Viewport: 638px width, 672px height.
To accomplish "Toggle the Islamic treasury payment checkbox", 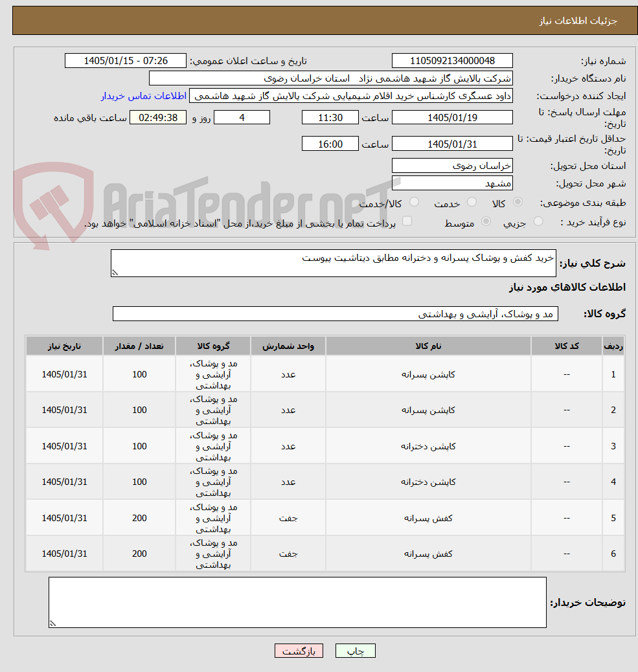I will coord(407,221).
